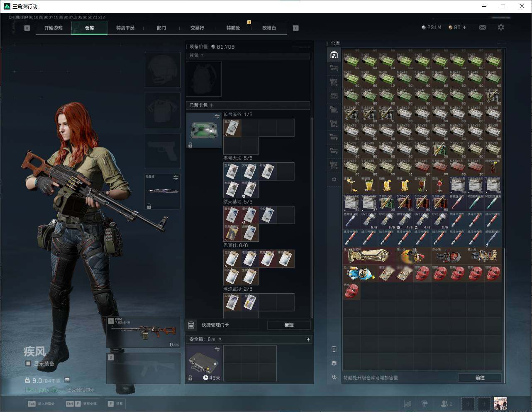
Task: Click the 装备价值 81,709 label
Action: tap(212, 47)
